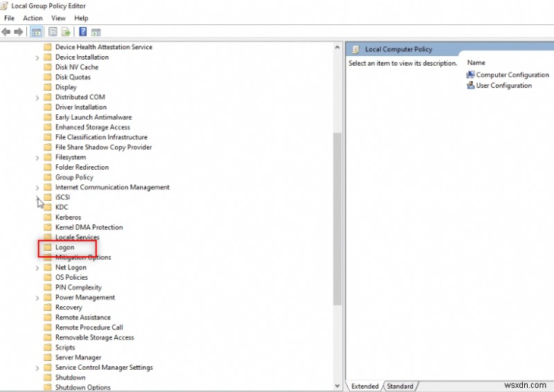Click the Name column header
Viewport: 554px width, 392px height.
pyautogui.click(x=476, y=62)
